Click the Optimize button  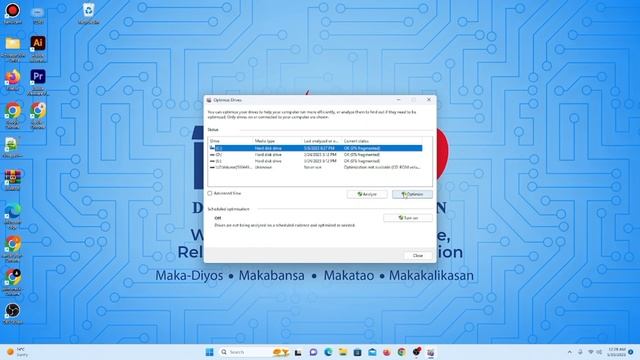[x=412, y=194]
